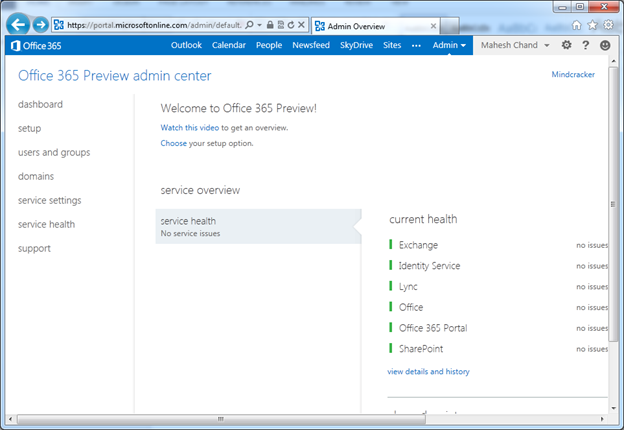Image resolution: width=624 pixels, height=430 pixels.
Task: Click the Office 365 logo
Action: 36,46
